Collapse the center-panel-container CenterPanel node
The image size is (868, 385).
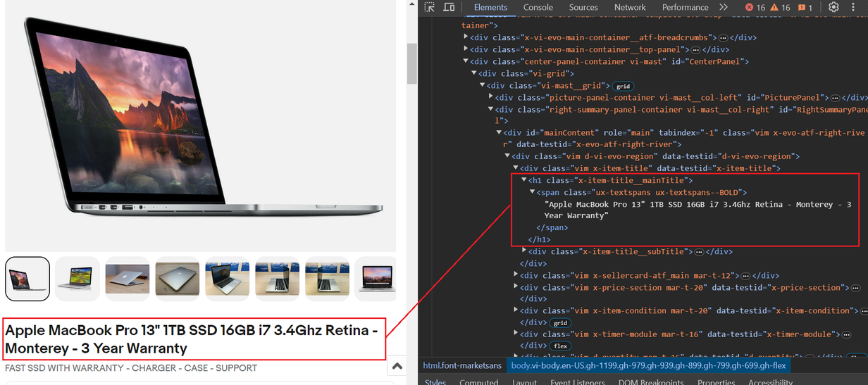[466, 61]
